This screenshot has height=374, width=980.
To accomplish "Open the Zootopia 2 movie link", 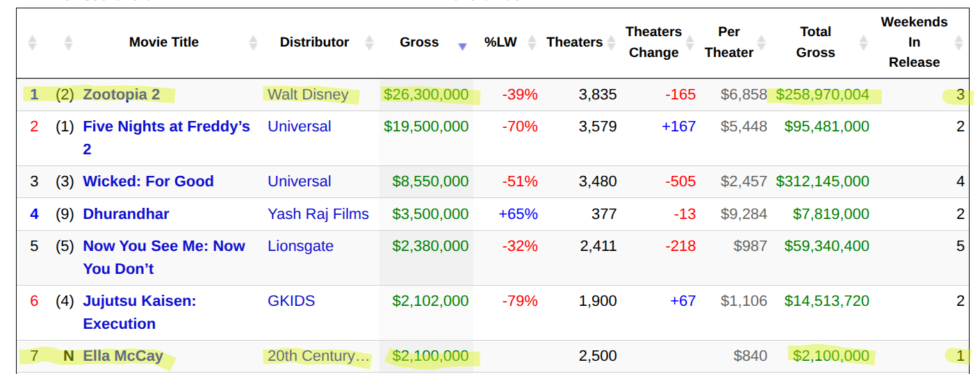I will click(x=121, y=95).
